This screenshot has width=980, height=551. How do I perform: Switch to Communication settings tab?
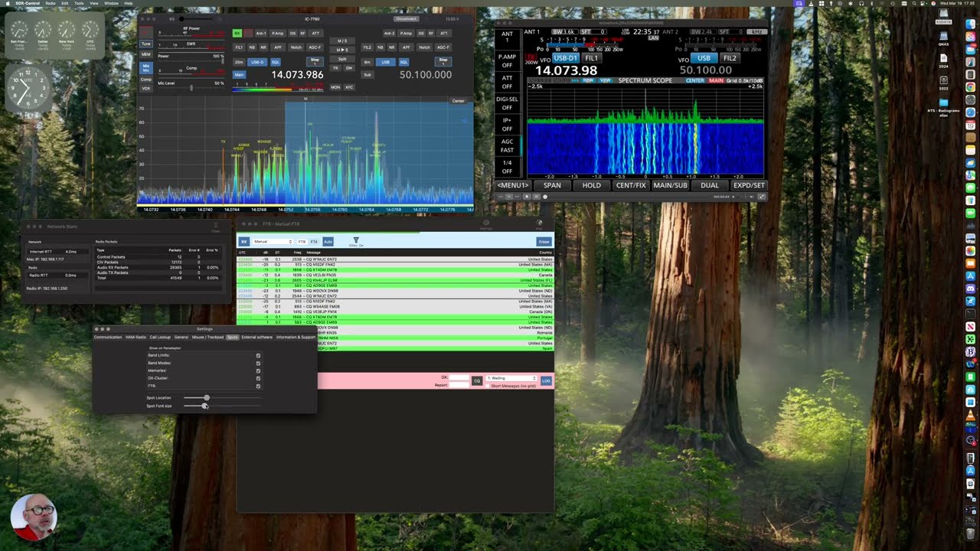pyautogui.click(x=108, y=337)
